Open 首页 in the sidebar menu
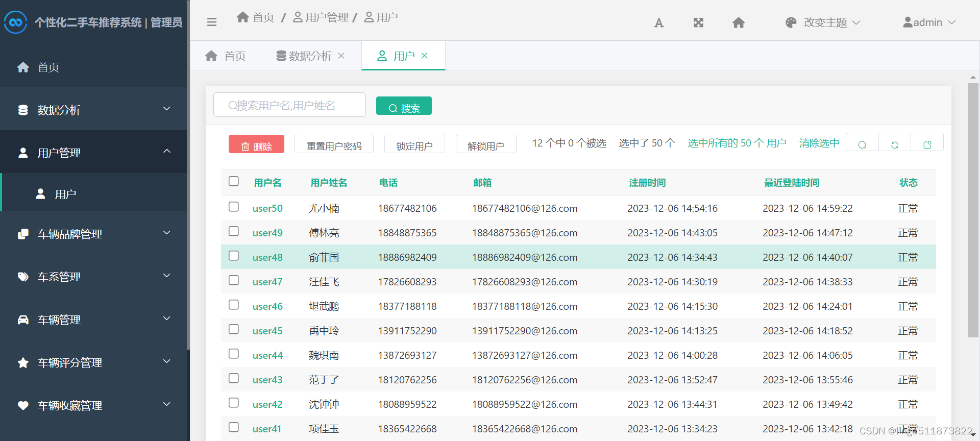This screenshot has height=441, width=980. click(x=93, y=67)
